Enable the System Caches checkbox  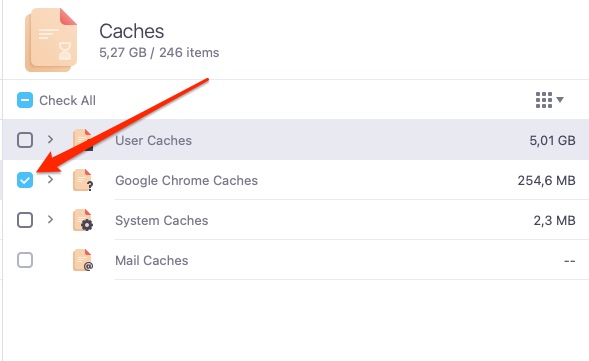tap(25, 220)
